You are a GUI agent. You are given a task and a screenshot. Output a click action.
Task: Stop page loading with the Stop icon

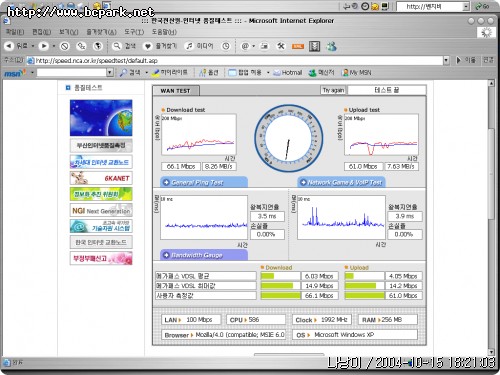[65, 46]
